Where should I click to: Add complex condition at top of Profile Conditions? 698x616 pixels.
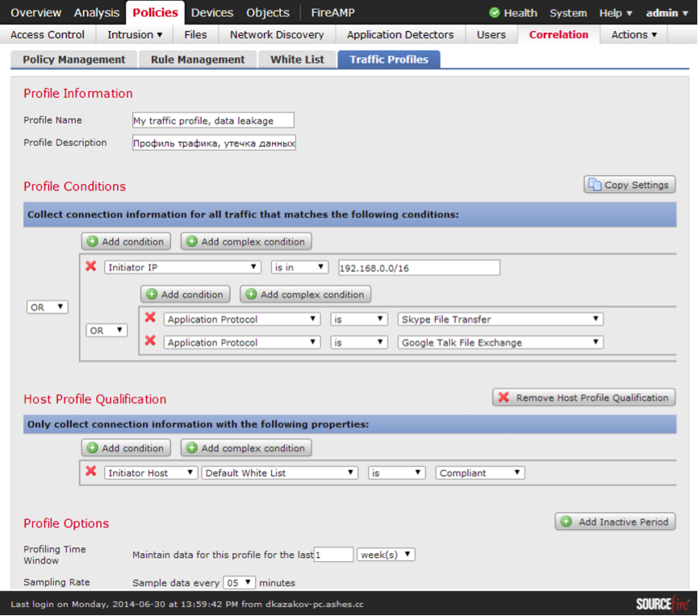pyautogui.click(x=246, y=241)
